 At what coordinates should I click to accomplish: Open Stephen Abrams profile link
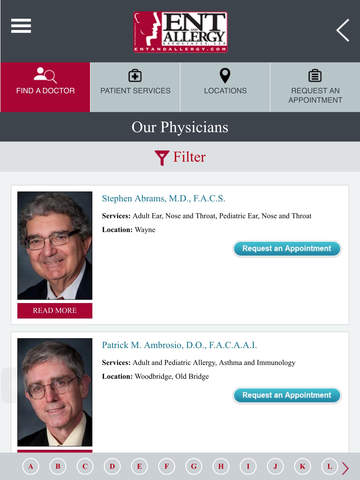click(x=163, y=199)
